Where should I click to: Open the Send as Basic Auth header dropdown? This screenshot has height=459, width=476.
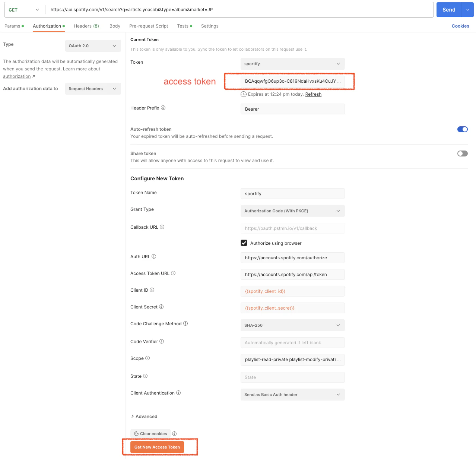coord(293,395)
